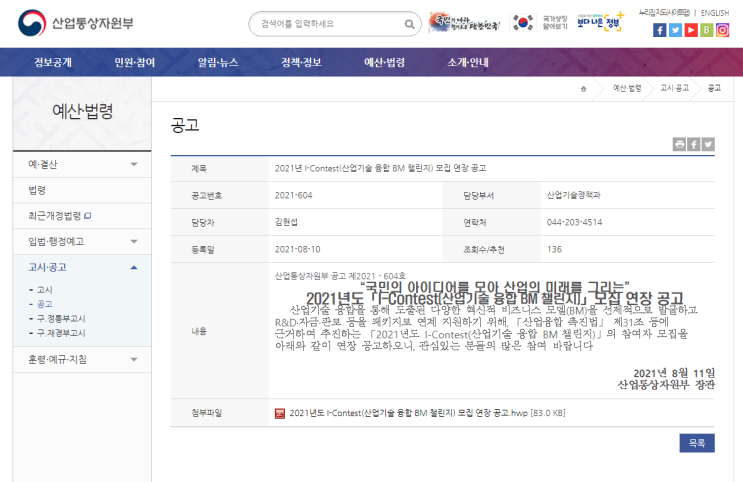Click the 보다 나은 정부 banner
The image size is (743, 482).
coord(600,22)
